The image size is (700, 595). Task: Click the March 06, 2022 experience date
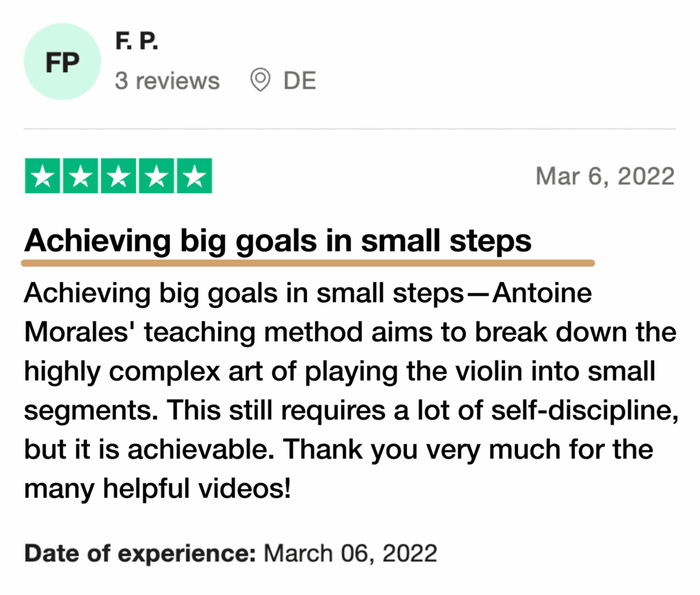point(350,552)
